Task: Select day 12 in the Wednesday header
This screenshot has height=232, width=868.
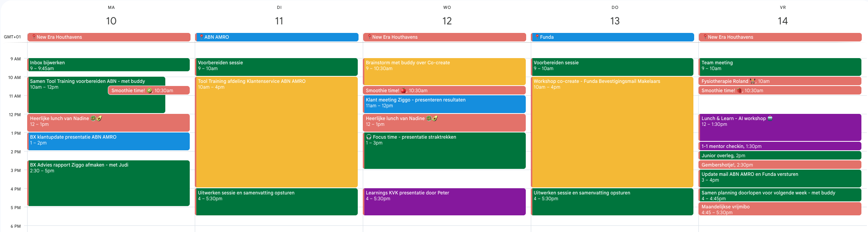Action: click(x=447, y=21)
